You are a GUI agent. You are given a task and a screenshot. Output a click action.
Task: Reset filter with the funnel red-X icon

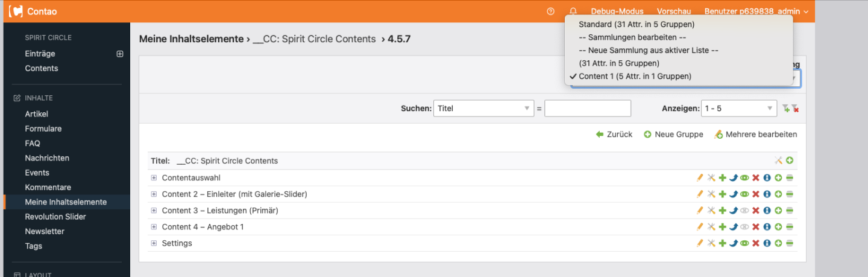796,109
